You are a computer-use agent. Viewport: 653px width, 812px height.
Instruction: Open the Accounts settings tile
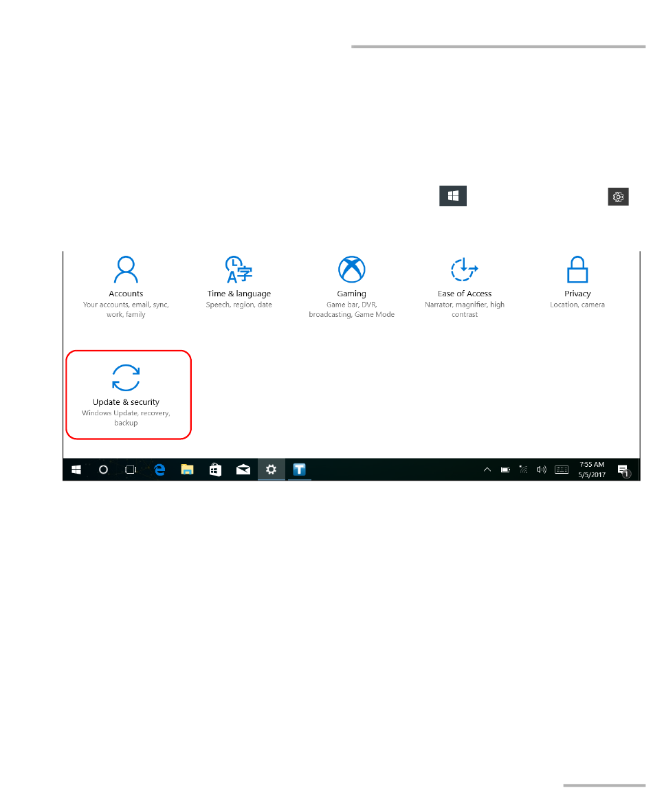(126, 287)
